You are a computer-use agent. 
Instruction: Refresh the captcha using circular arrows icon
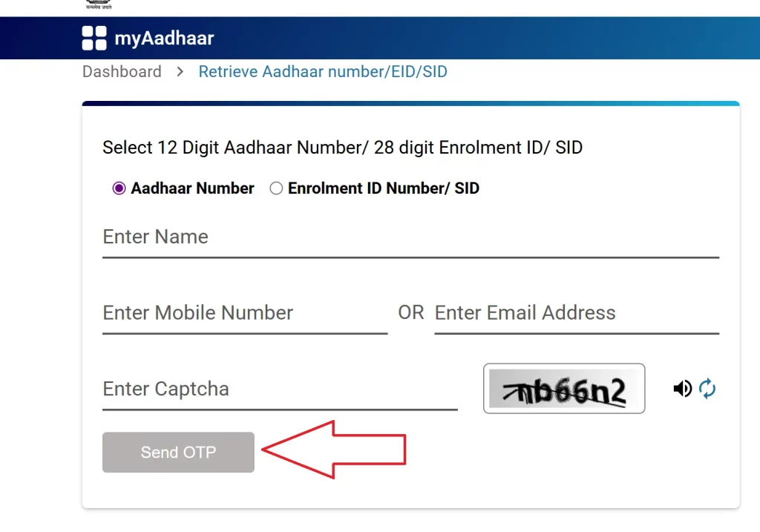pos(707,388)
